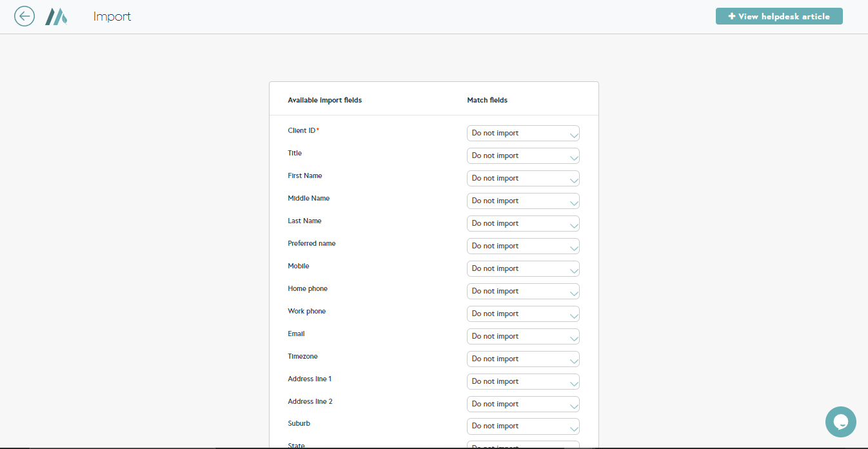Expand the Title match field dropdown
This screenshot has height=449, width=868.
(522, 156)
